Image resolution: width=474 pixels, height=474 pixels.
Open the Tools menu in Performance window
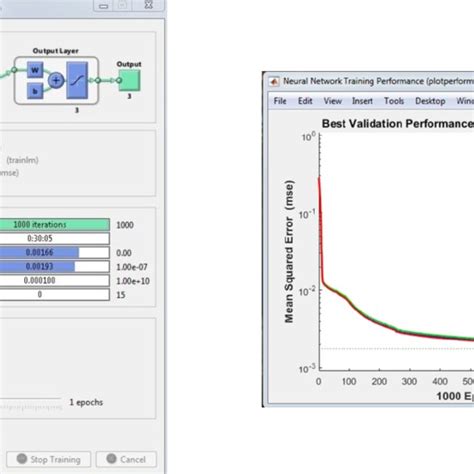[394, 101]
